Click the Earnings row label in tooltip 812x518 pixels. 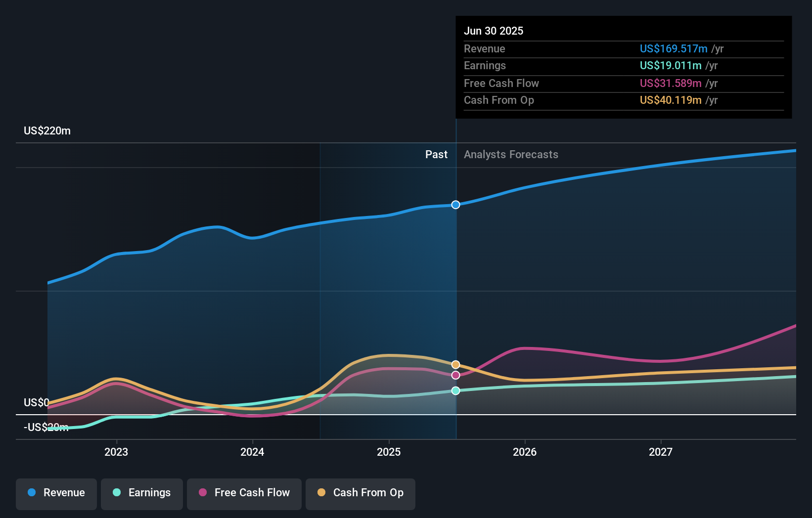pyautogui.click(x=485, y=66)
